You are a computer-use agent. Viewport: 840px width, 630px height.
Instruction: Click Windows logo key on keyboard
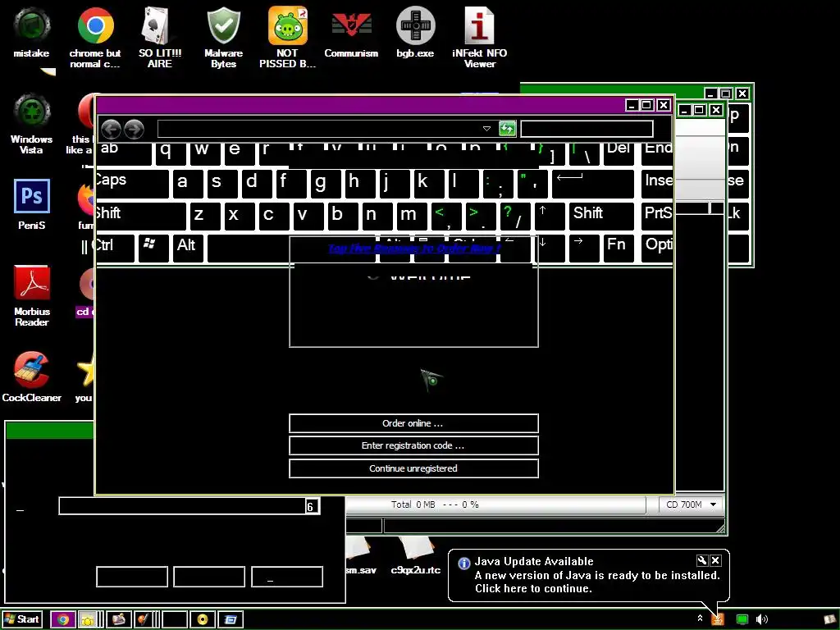click(153, 248)
